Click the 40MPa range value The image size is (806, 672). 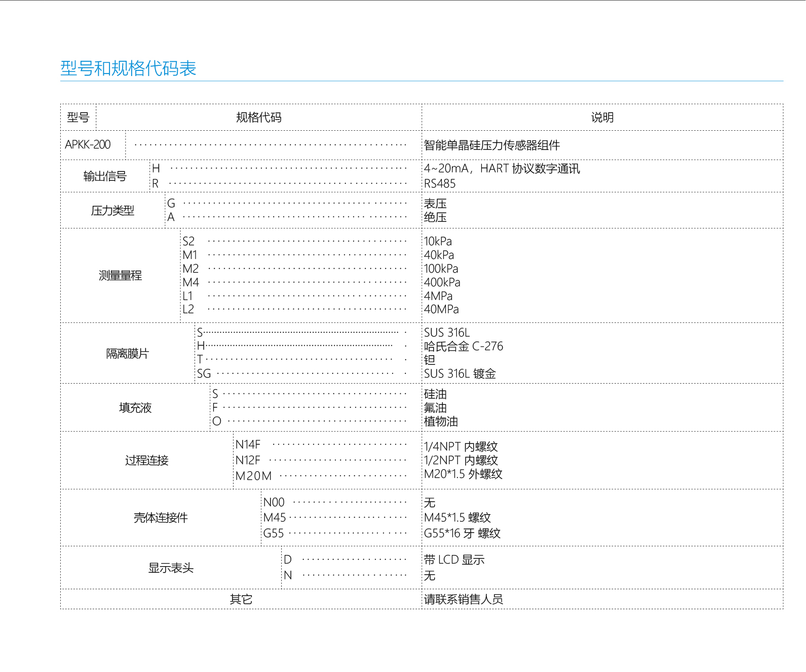click(x=441, y=309)
